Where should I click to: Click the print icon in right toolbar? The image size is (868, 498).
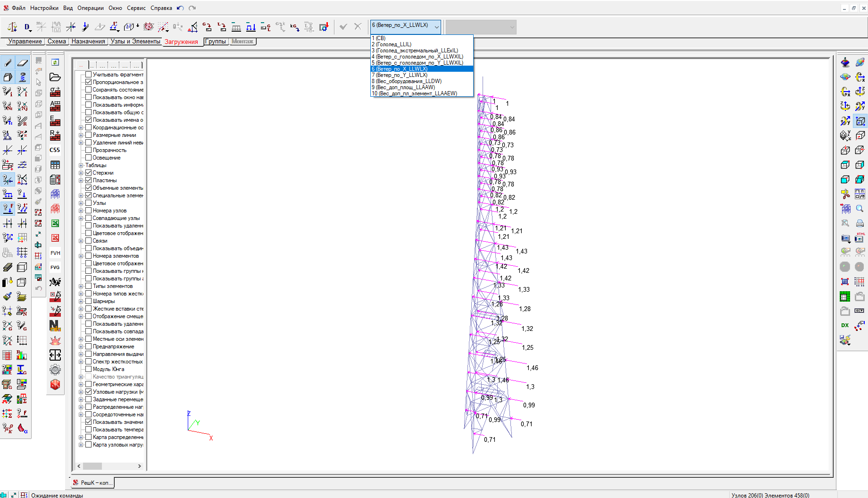[860, 223]
